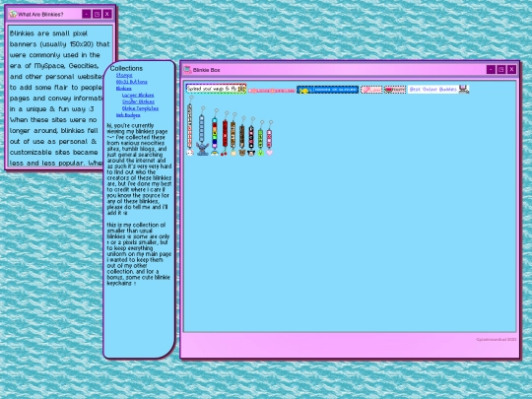
Task: Click the Collections heading text
Action: pyautogui.click(x=126, y=68)
